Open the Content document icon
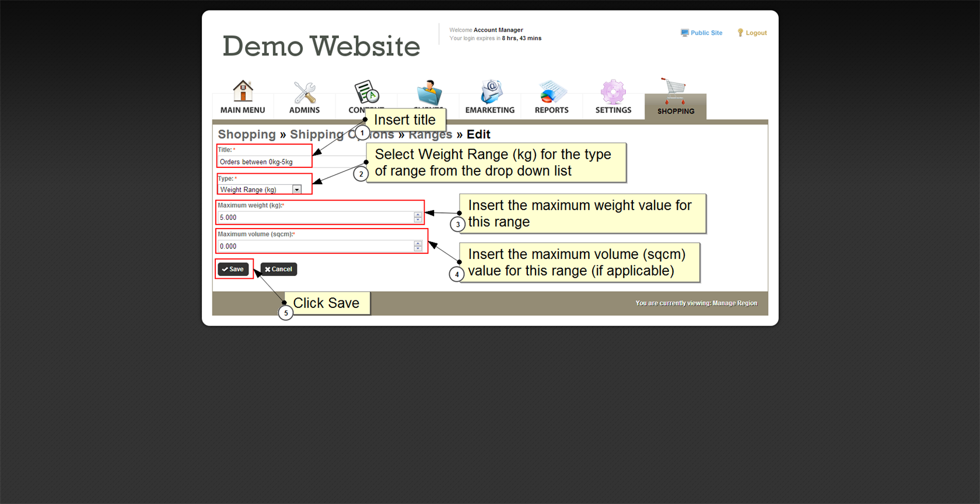Image resolution: width=980 pixels, height=504 pixels. click(x=366, y=92)
